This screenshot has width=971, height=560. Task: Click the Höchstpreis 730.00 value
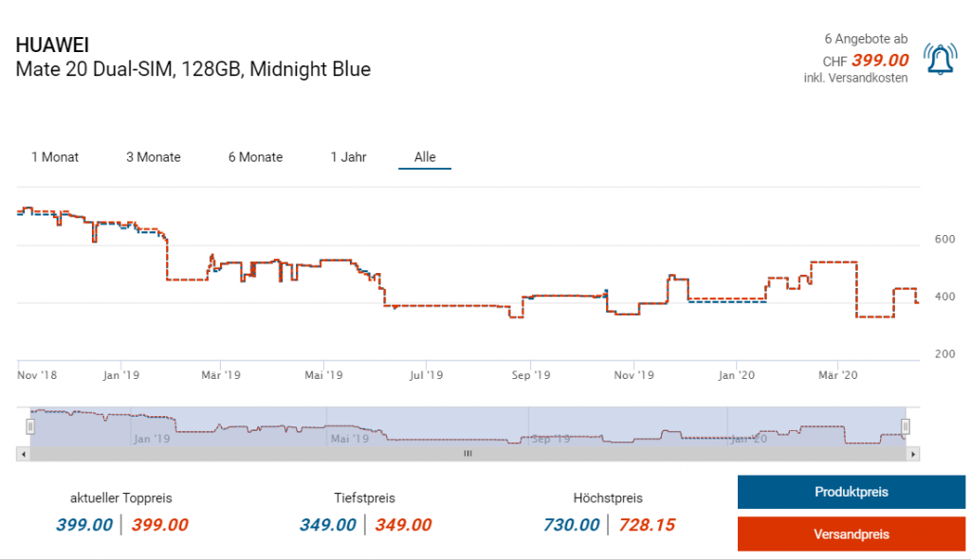[572, 525]
